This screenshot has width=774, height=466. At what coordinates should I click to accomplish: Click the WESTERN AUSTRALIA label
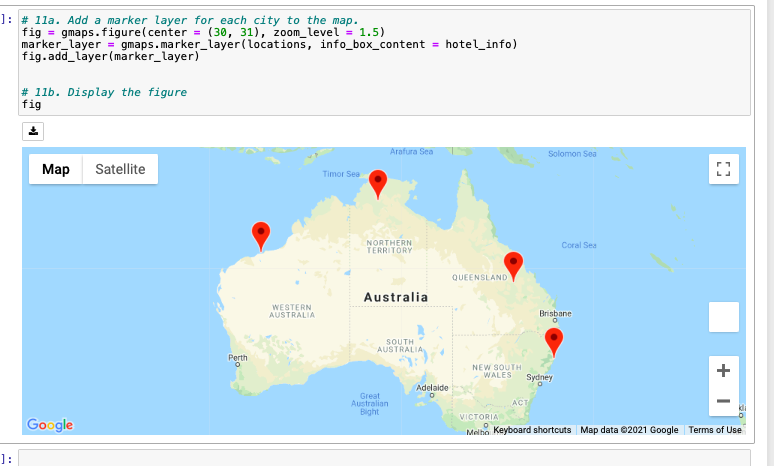pos(292,311)
